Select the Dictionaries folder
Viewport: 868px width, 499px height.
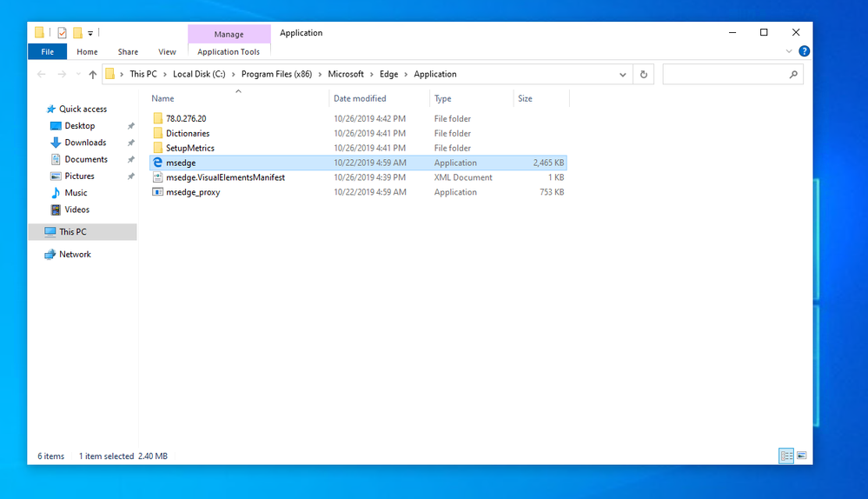358,134
